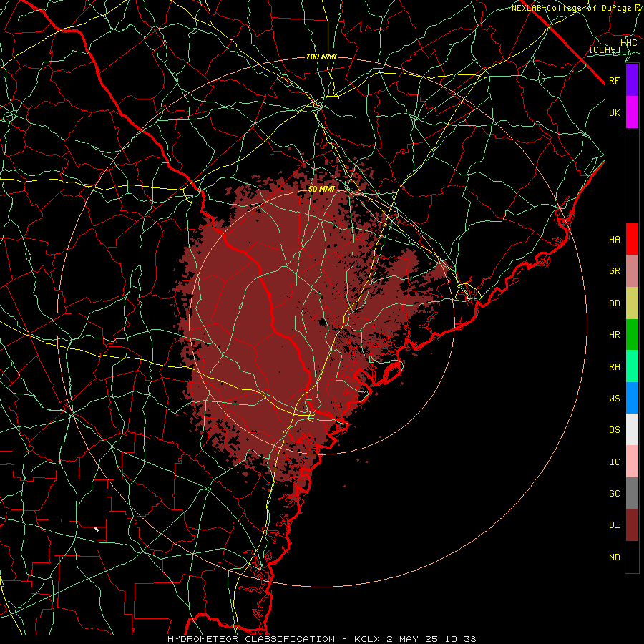Click the gray GC legend swatch

(632, 493)
